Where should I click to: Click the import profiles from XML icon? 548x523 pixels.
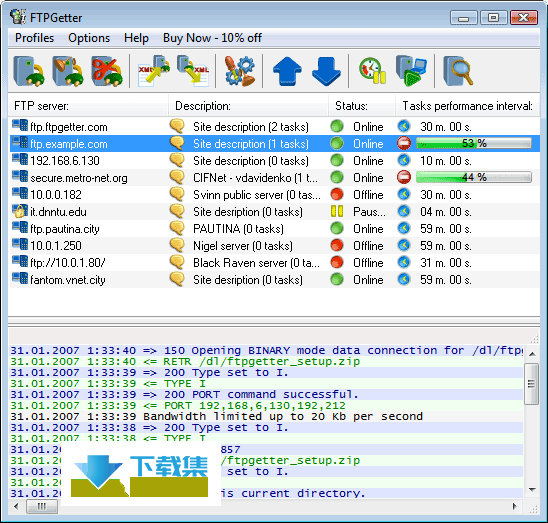coord(154,71)
